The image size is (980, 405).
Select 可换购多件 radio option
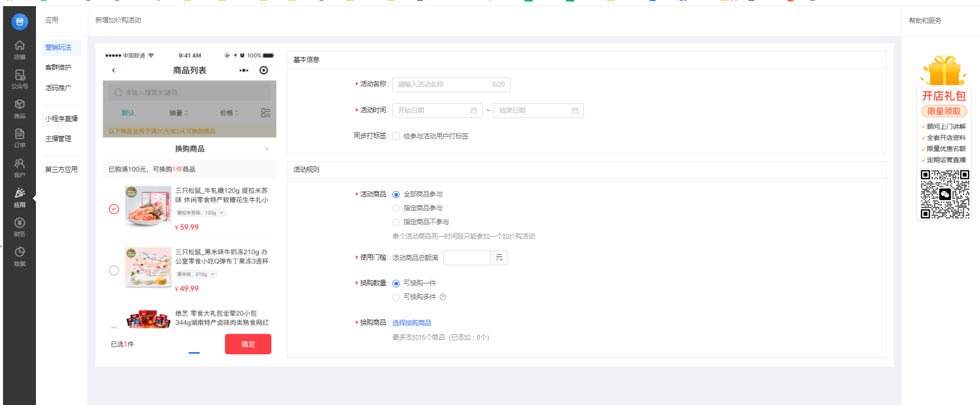pyautogui.click(x=396, y=297)
